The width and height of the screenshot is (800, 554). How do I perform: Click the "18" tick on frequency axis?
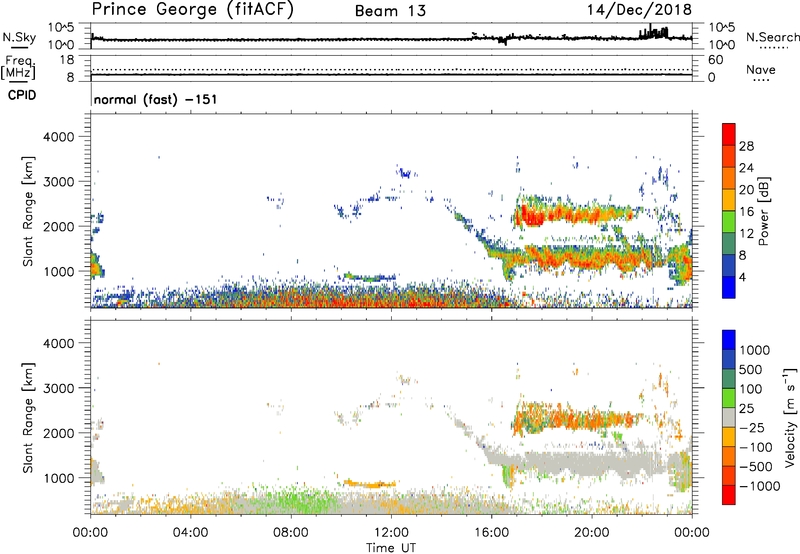[67, 60]
